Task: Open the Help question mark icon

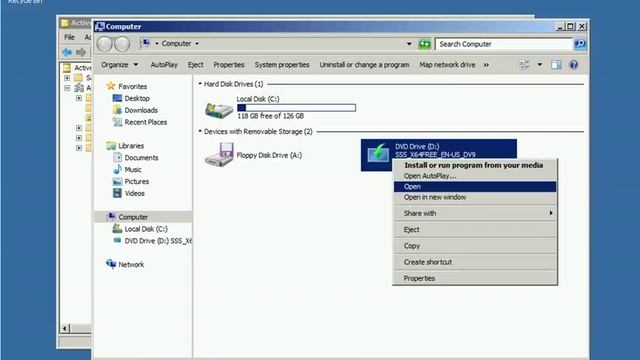Action: [573, 65]
